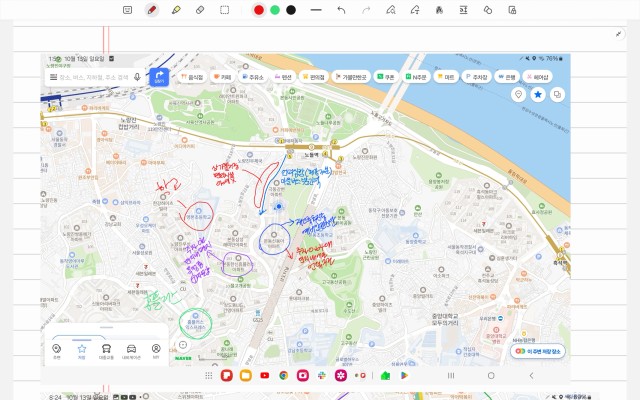Click the handwriting-to-text convert icon

415,10
